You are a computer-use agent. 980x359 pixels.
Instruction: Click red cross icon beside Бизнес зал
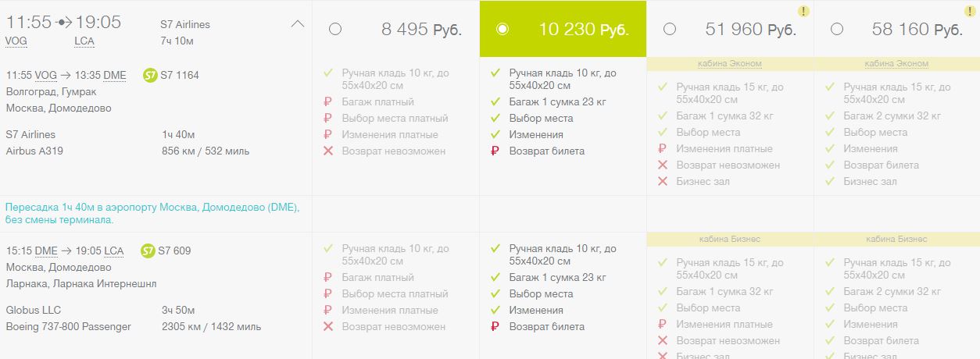[662, 182]
